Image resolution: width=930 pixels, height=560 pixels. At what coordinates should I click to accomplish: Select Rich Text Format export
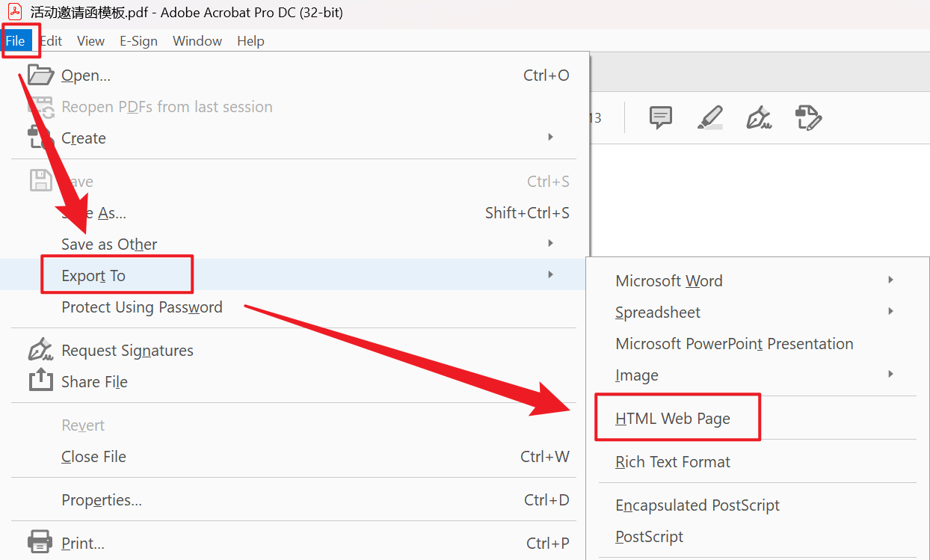(x=673, y=462)
